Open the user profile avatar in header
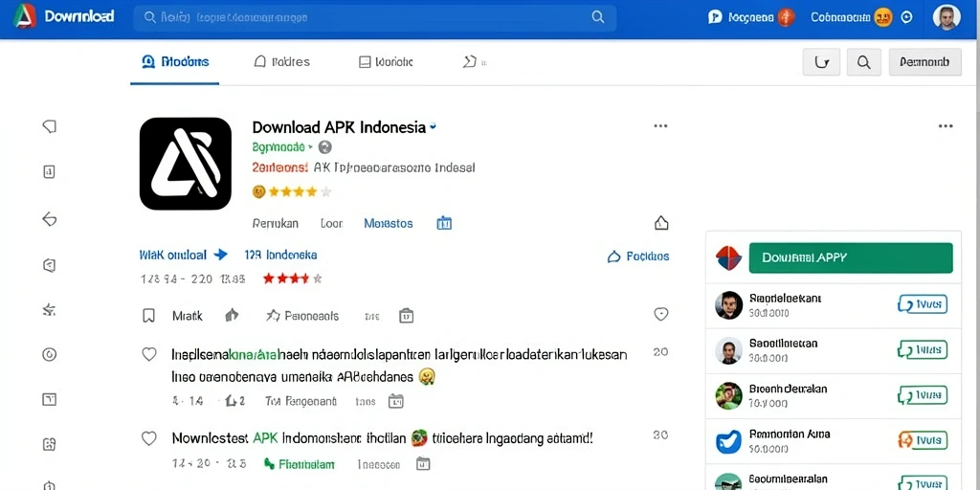Image resolution: width=980 pixels, height=490 pixels. coord(947,17)
